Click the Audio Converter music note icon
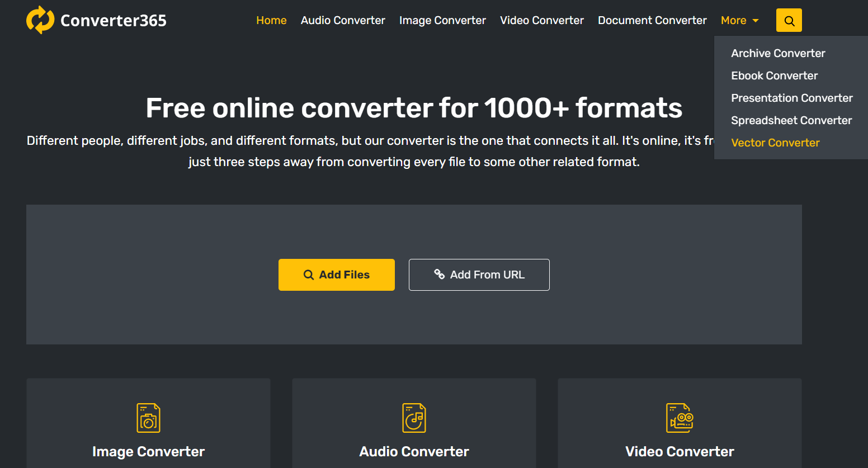 (414, 418)
